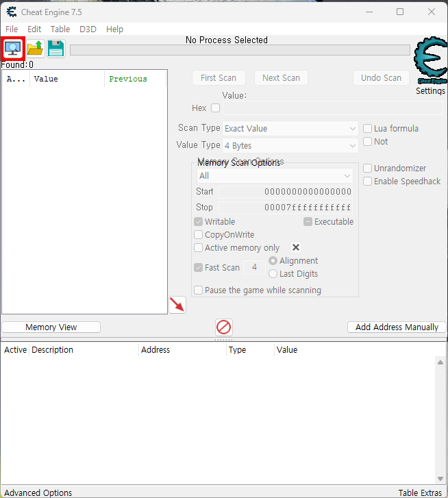Click the First Scan button

[x=219, y=78]
